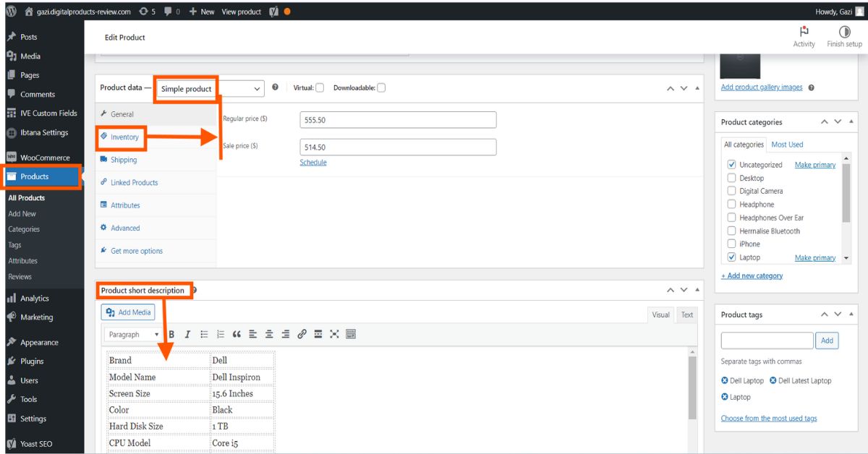Check the iPhone category
Viewport: 868px width, 454px height.
point(731,244)
